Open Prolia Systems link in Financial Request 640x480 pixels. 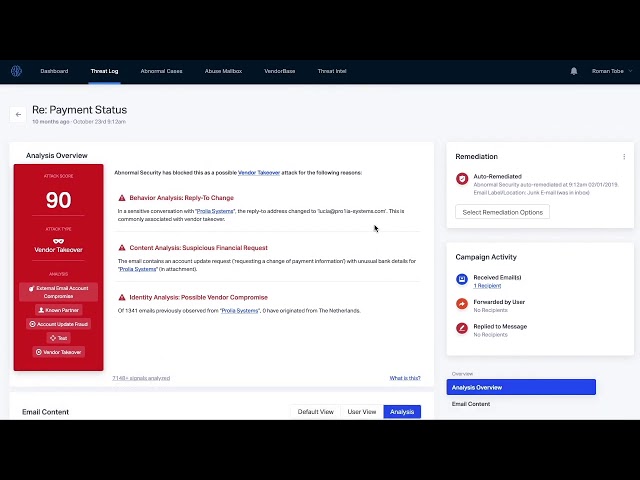pos(138,269)
